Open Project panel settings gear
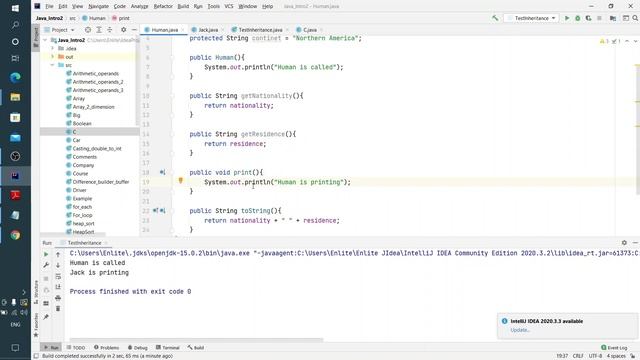This screenshot has width=640, height=360. click(x=123, y=30)
